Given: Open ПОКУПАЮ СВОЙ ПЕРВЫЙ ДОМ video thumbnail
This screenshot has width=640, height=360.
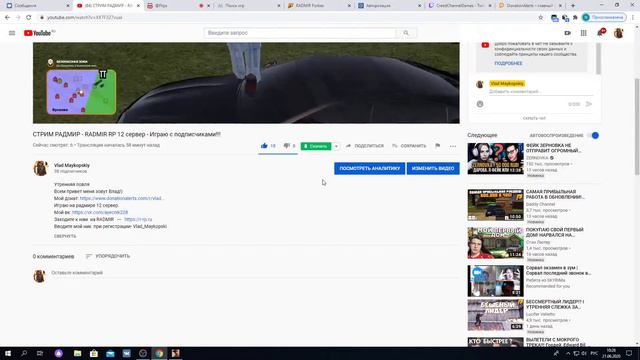Looking at the screenshot, I should point(496,243).
